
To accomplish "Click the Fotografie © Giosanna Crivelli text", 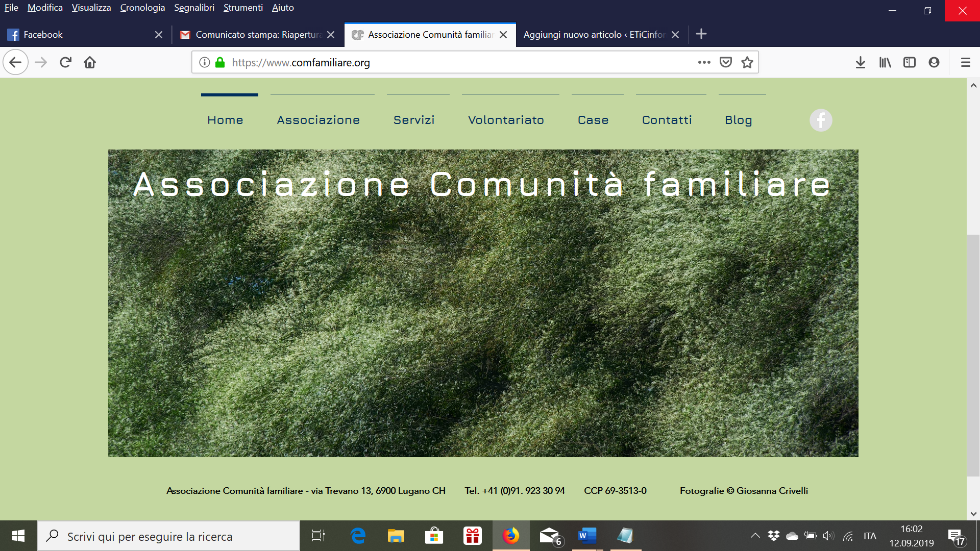I will [744, 491].
